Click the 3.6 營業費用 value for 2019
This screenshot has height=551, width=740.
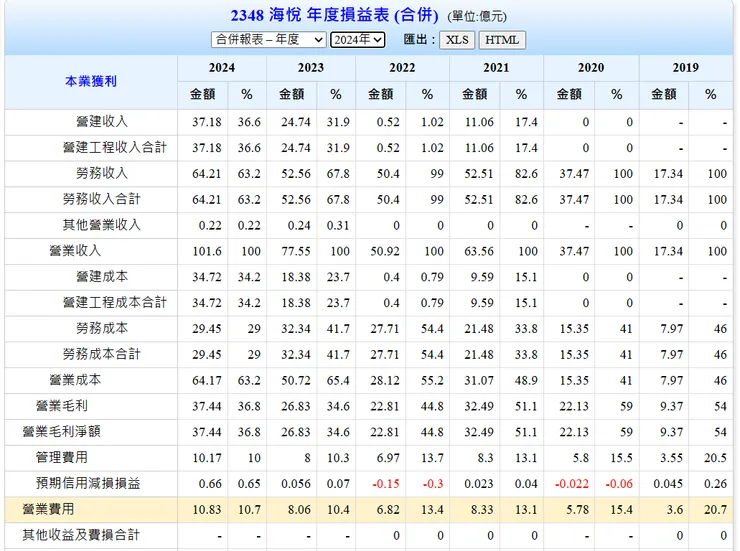[x=675, y=509]
